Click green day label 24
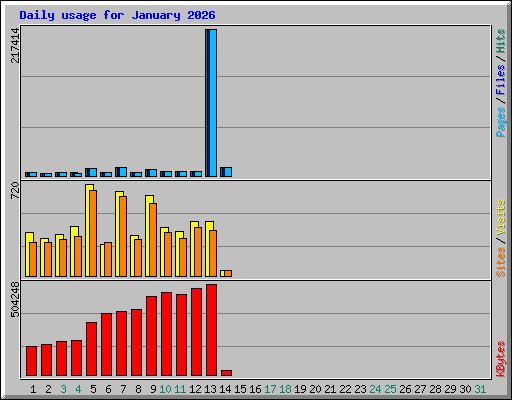Viewport: 512px width, 400px height. click(x=375, y=389)
